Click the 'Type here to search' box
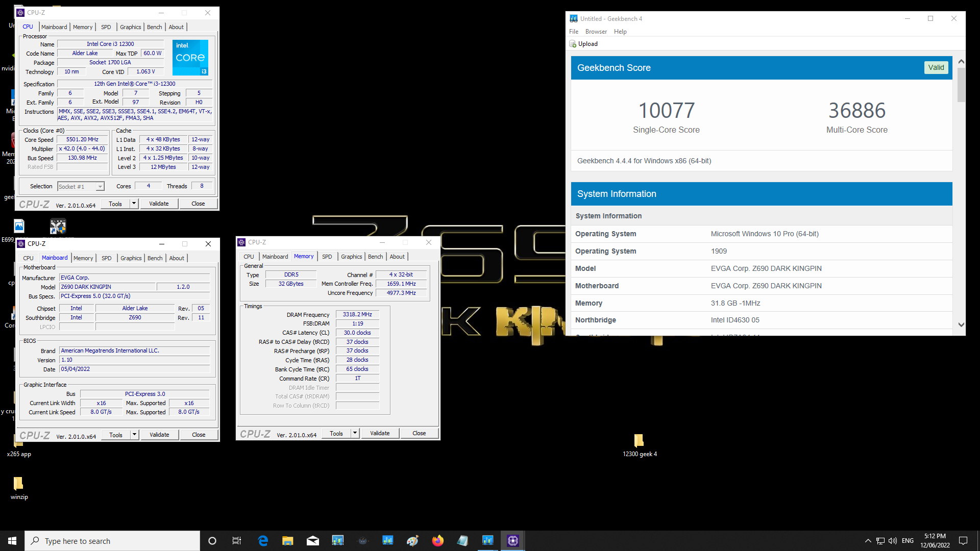Screen dimensions: 980x551 point(112,541)
